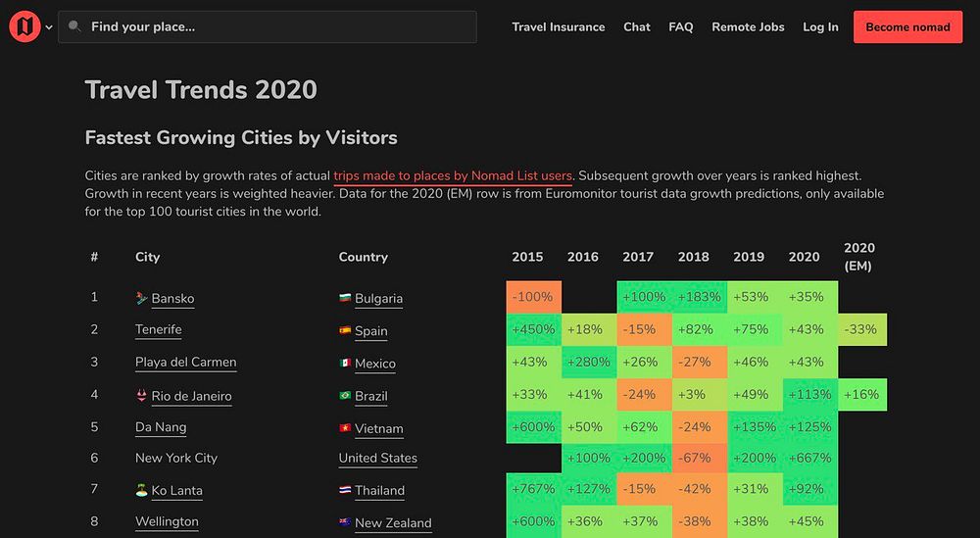
Task: Open the FAQ menu item
Action: [x=681, y=26]
